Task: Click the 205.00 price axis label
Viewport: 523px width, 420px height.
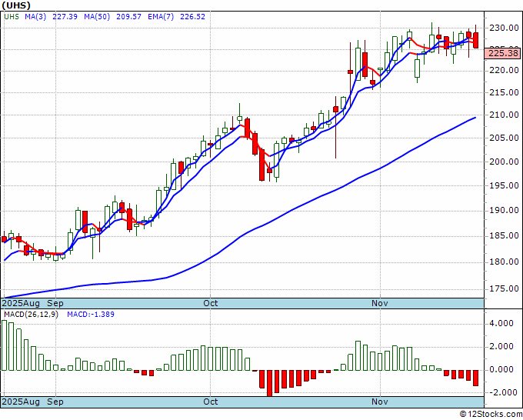Action: pos(504,138)
